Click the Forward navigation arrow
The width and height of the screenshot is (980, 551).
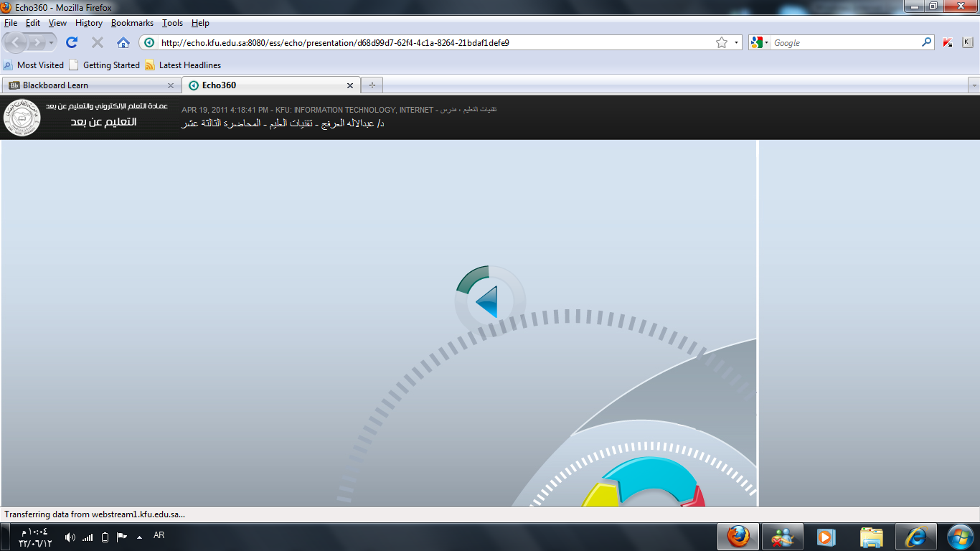point(37,42)
